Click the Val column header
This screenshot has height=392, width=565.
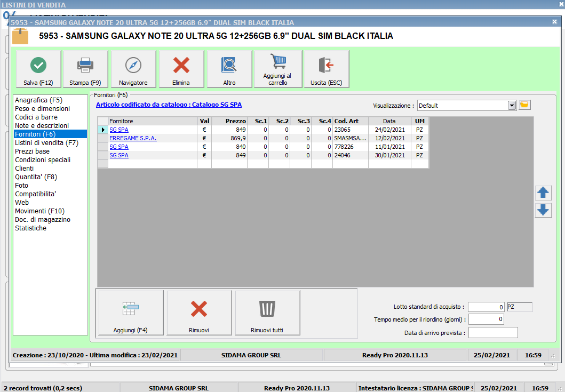(x=204, y=121)
